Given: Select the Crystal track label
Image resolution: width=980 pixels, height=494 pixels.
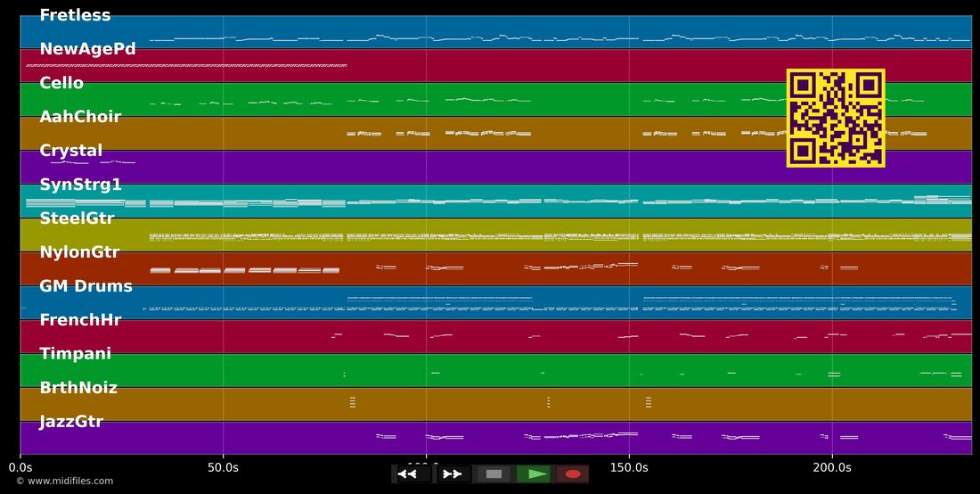Looking at the screenshot, I should 70,151.
